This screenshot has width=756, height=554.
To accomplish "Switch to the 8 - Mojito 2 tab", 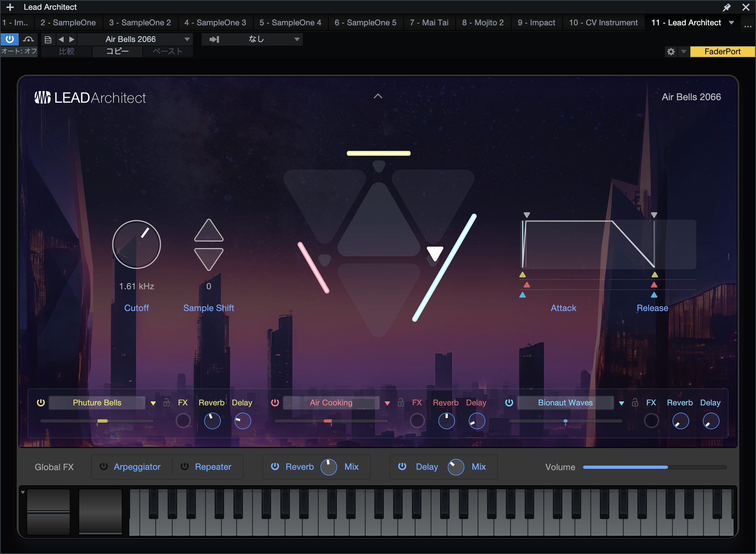I will point(483,22).
